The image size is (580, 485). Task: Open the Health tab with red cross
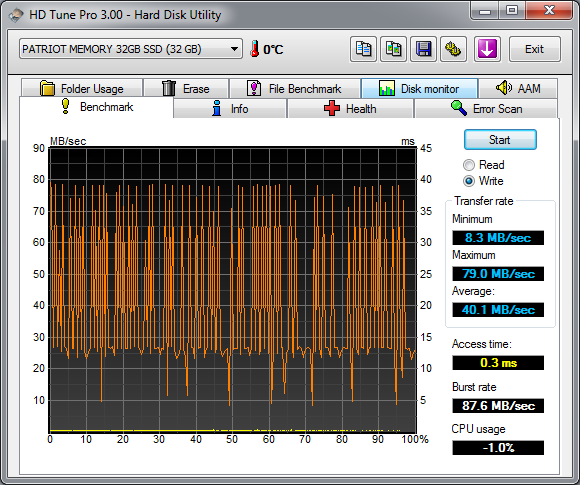(350, 109)
